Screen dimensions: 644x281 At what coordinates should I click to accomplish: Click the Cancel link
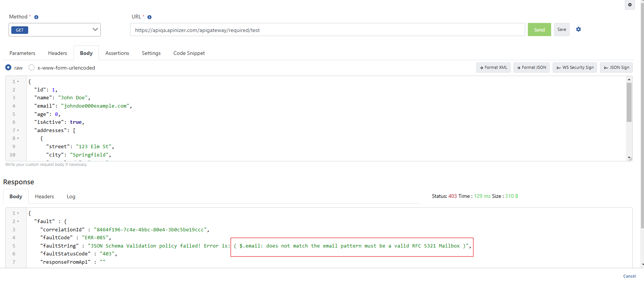tap(629, 276)
